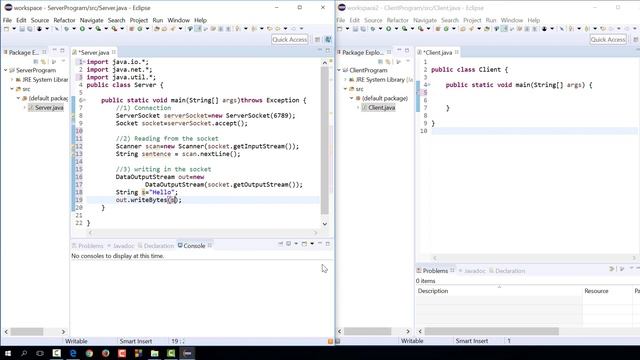Expand JRE System Library under ServerProgram

coord(12,80)
